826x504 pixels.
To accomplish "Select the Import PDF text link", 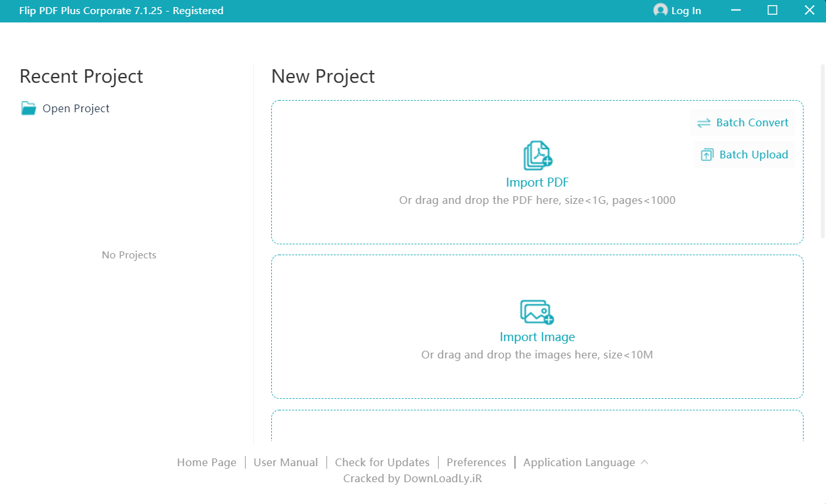I will tap(537, 182).
